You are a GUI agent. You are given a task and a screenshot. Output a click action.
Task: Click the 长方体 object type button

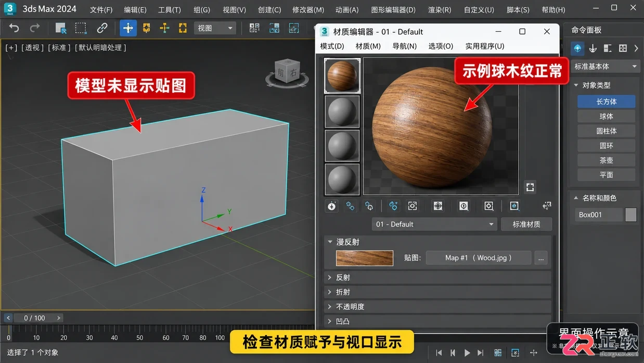tap(607, 102)
